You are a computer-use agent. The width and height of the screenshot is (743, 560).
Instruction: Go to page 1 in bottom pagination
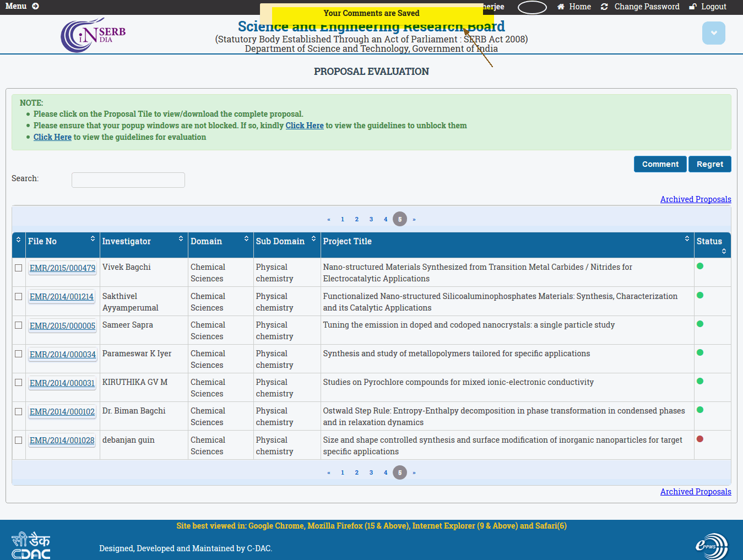(x=343, y=472)
